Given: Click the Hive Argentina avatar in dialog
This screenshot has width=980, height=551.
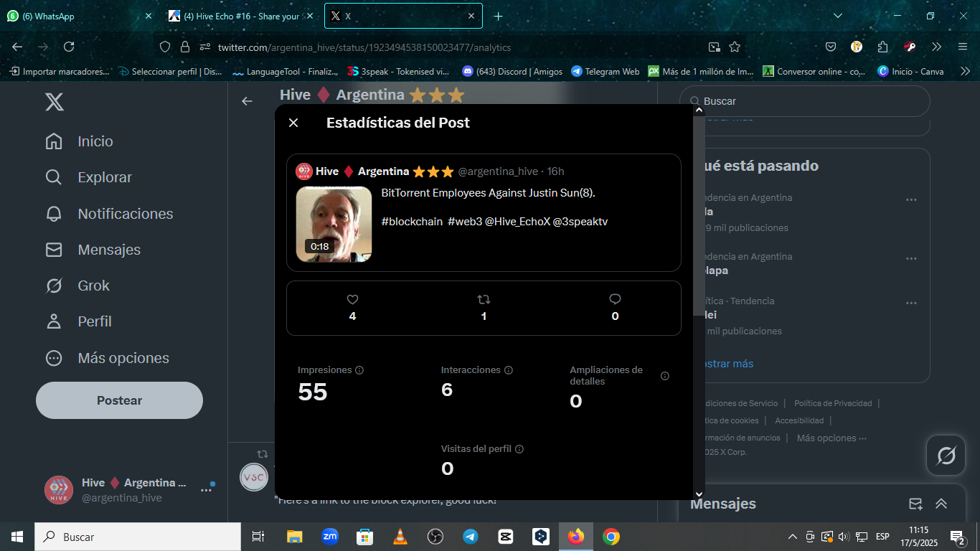Looking at the screenshot, I should (303, 171).
